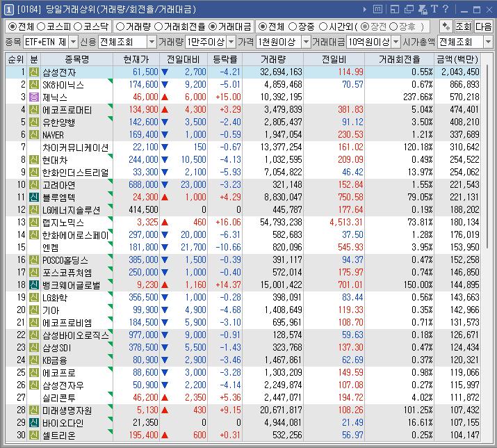Viewport: 497px width, 448px height.
Task: Select the 코스피 radio button
Action: click(41, 26)
